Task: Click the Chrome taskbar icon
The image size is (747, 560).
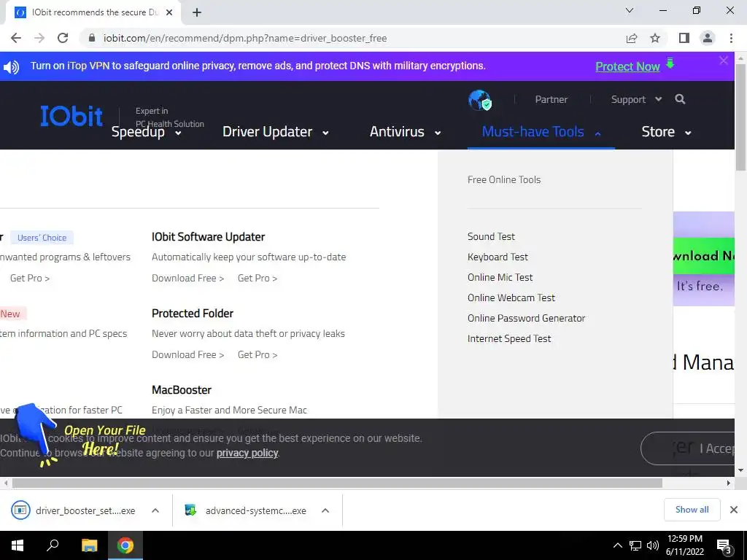Action: click(125, 545)
